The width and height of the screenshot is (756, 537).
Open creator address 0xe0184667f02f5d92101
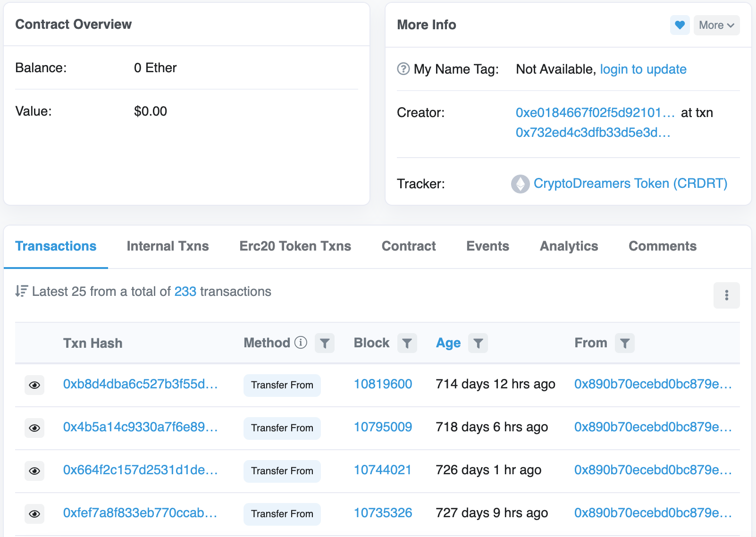coord(595,113)
